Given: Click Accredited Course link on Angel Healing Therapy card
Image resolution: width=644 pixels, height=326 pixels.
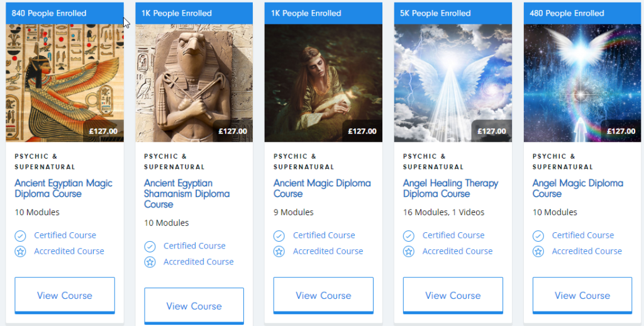Looking at the screenshot, I should 457,251.
